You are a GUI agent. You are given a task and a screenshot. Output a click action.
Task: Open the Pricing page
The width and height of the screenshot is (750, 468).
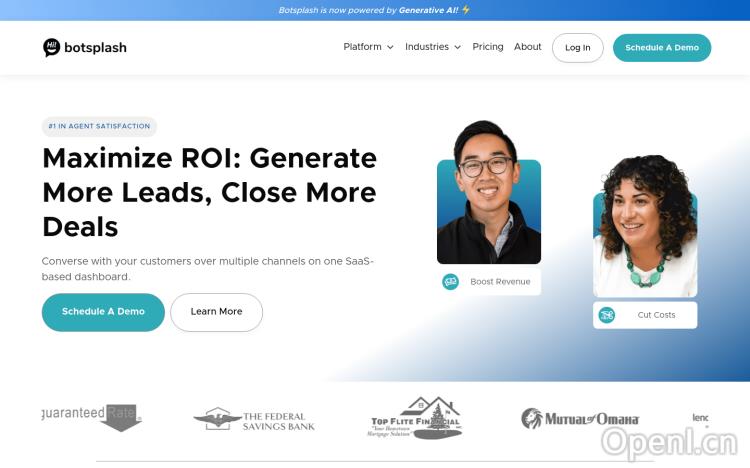click(488, 47)
